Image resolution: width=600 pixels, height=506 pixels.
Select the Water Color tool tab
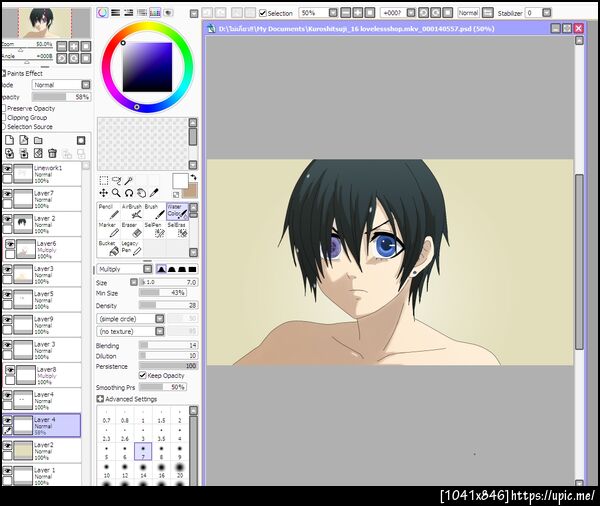[177, 212]
